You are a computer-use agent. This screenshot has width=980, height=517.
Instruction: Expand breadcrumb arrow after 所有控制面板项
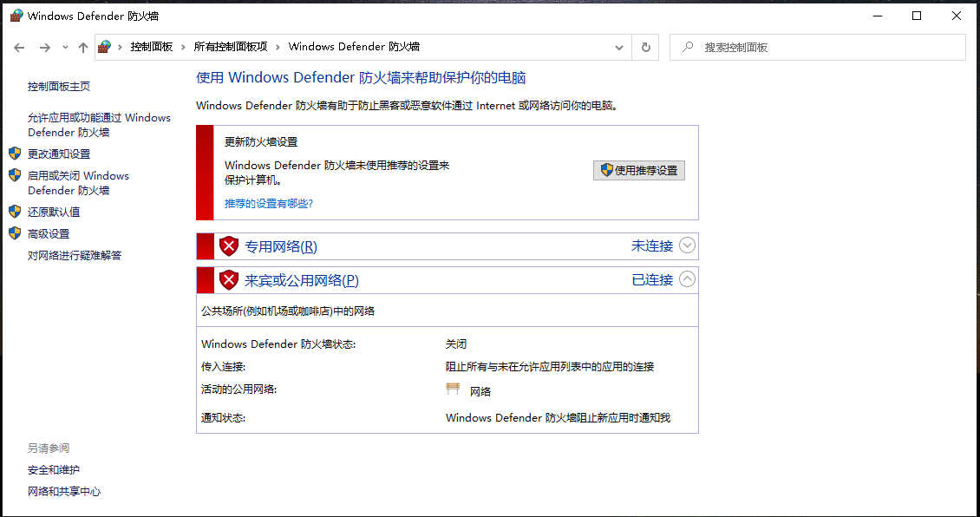click(x=278, y=47)
